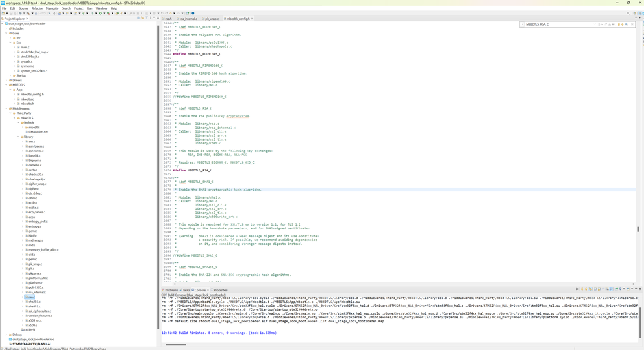Open the Project menu

coord(79,8)
